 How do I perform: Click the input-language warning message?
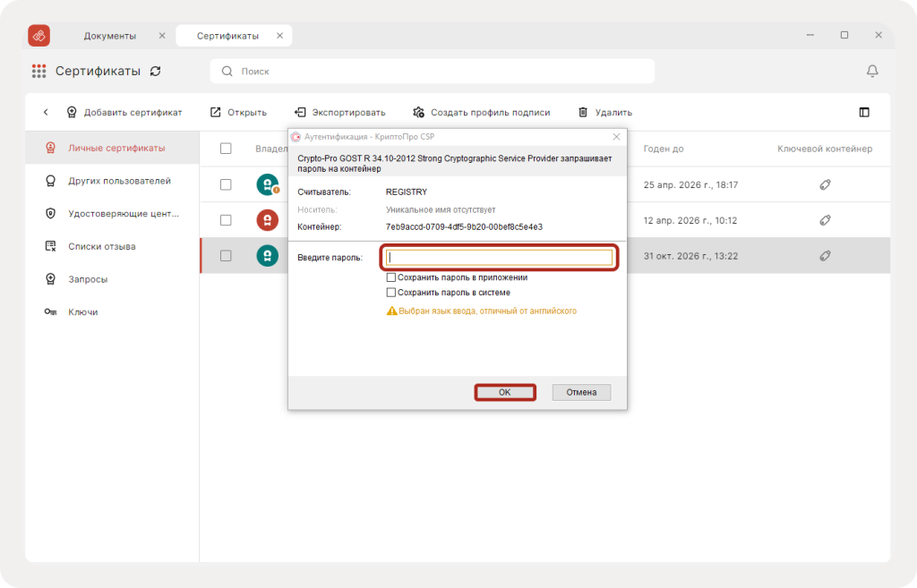(x=481, y=311)
